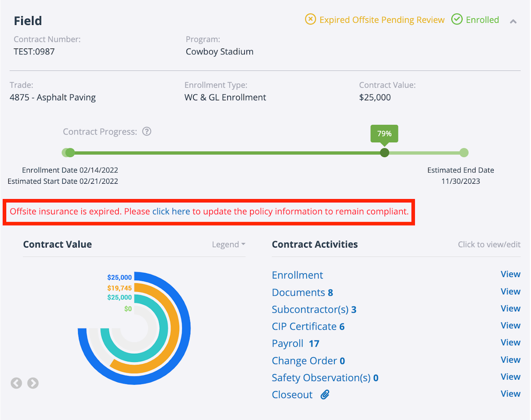Screen dimensions: 531x420
Task: Open the CIP Certificate 6 link
Action: [x=308, y=327]
